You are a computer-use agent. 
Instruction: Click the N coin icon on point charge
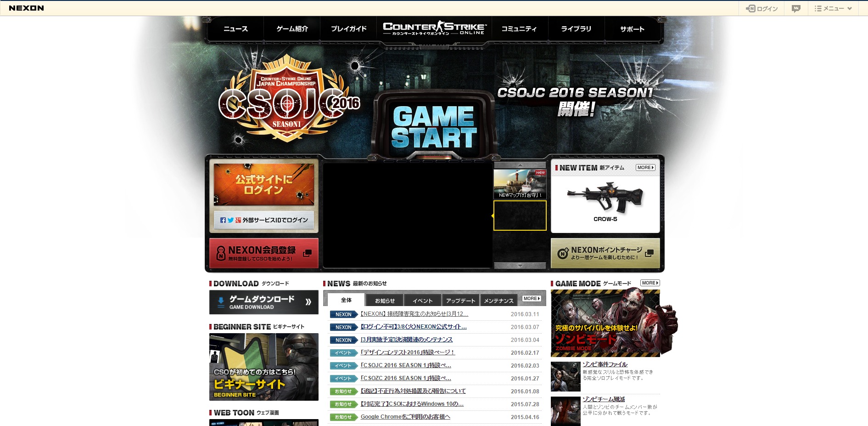(563, 253)
